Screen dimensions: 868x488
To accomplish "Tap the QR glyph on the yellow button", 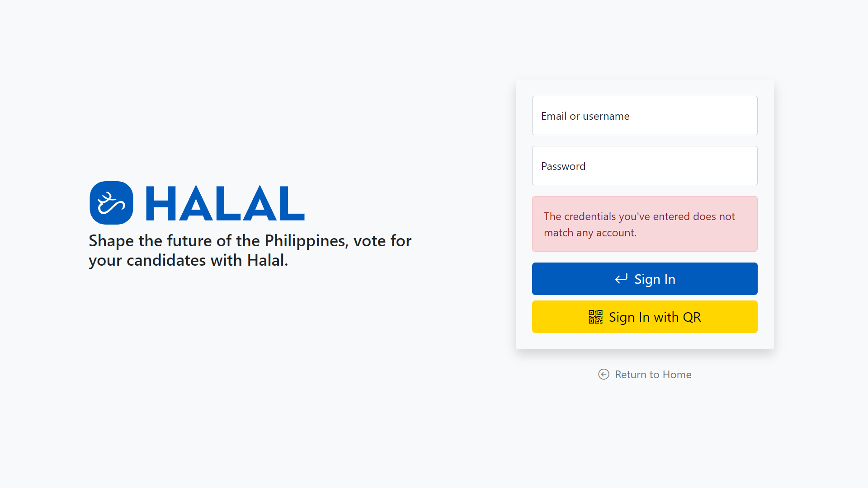I will pyautogui.click(x=596, y=317).
